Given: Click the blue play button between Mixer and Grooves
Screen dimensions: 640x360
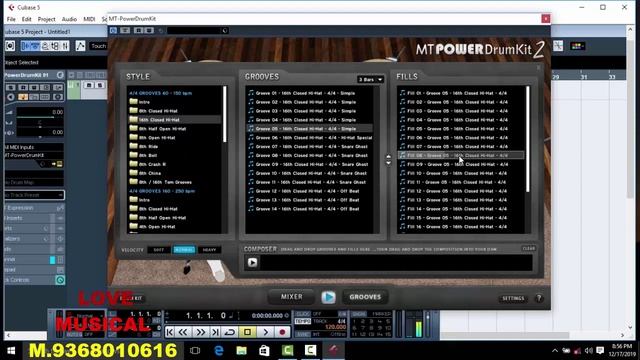Looking at the screenshot, I should pos(328,297).
